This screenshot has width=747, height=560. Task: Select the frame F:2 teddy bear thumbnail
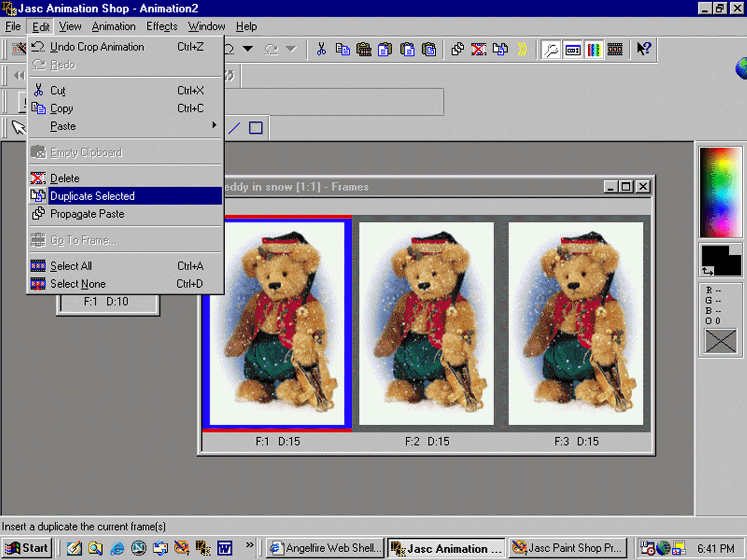(x=426, y=324)
